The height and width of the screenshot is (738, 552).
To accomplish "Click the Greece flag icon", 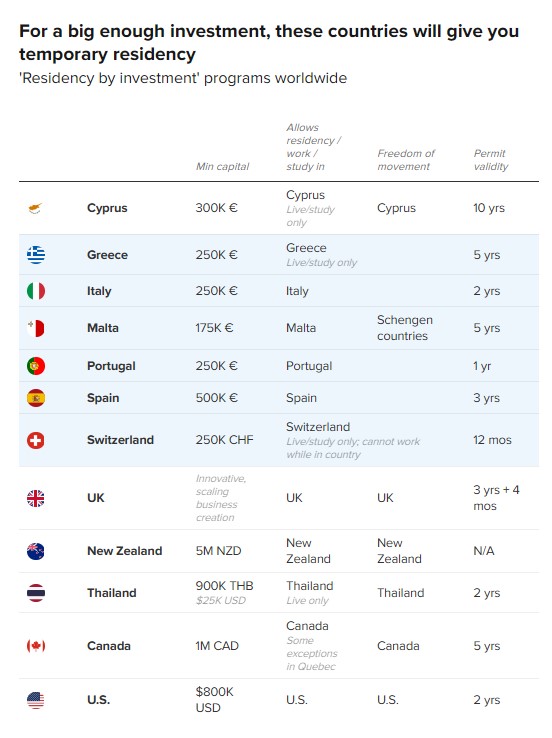I will [36, 255].
